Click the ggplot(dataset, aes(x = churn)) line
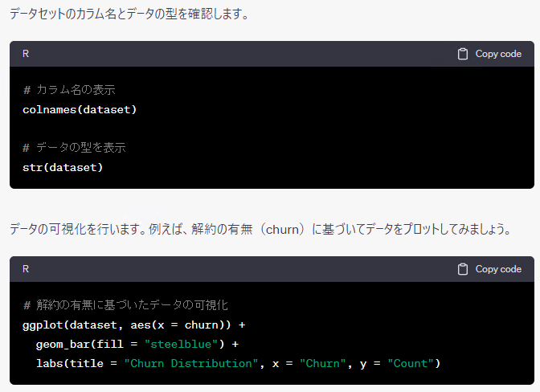Screen dimensions: 540x392 (133, 325)
